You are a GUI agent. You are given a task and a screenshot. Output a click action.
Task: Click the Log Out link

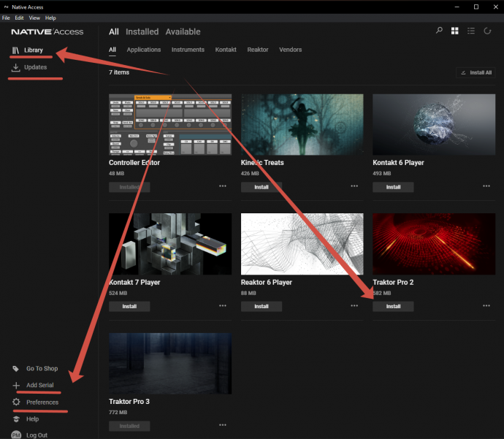(x=37, y=435)
